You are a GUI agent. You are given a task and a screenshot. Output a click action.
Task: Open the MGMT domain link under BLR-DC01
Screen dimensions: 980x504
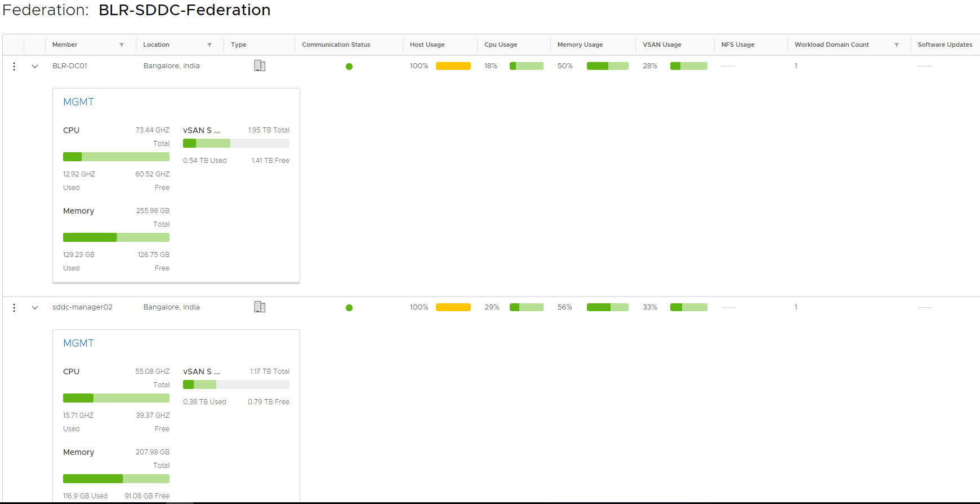point(78,102)
